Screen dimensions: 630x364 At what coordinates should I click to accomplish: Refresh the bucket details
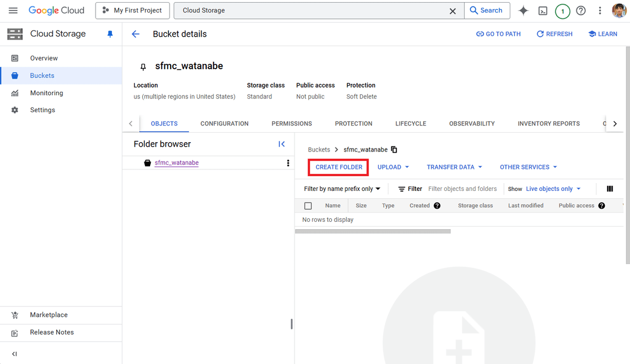[554, 34]
